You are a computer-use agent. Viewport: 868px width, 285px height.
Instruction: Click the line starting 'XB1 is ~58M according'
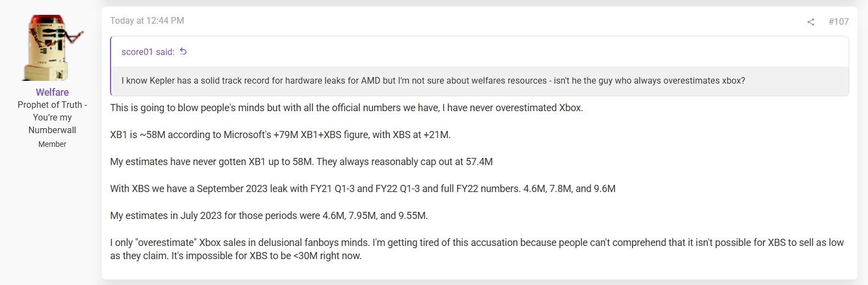pyautogui.click(x=280, y=135)
